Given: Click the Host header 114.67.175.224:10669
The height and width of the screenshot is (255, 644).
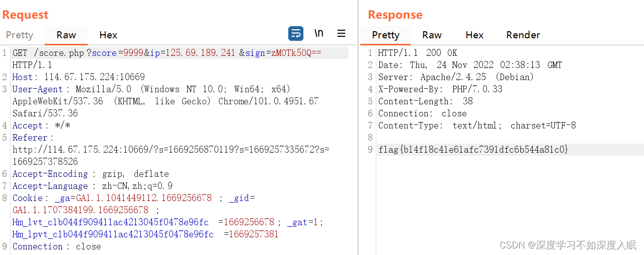Looking at the screenshot, I should coord(95,77).
